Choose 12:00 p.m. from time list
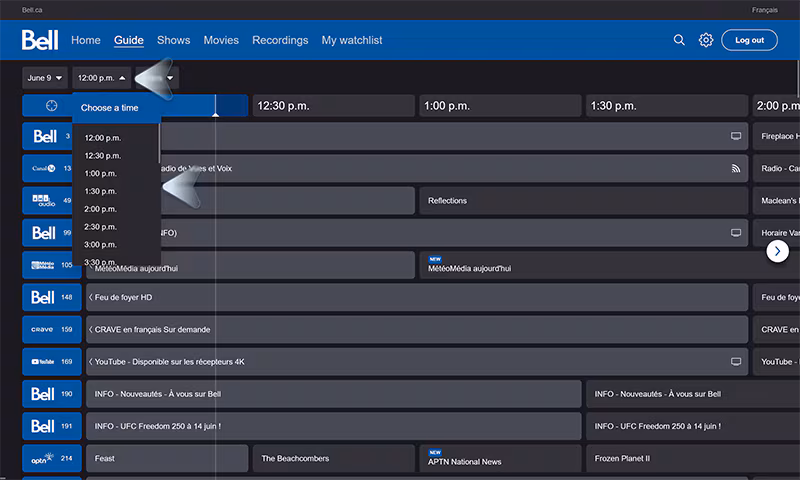 click(103, 138)
